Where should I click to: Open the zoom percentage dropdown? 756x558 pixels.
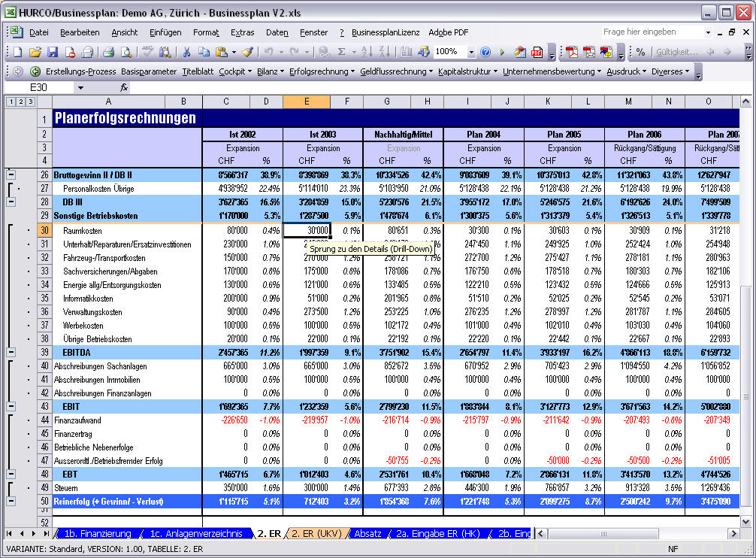[471, 52]
